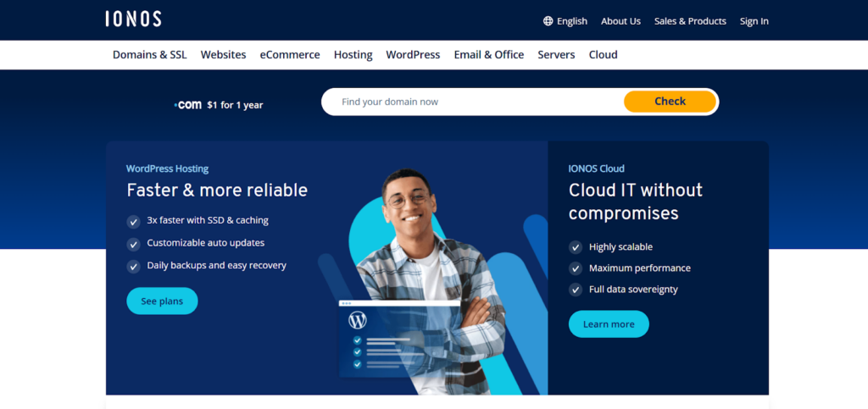Screen dimensions: 868x409
Task: Click checkmark beside 'Full data sovereignty'
Action: (576, 290)
